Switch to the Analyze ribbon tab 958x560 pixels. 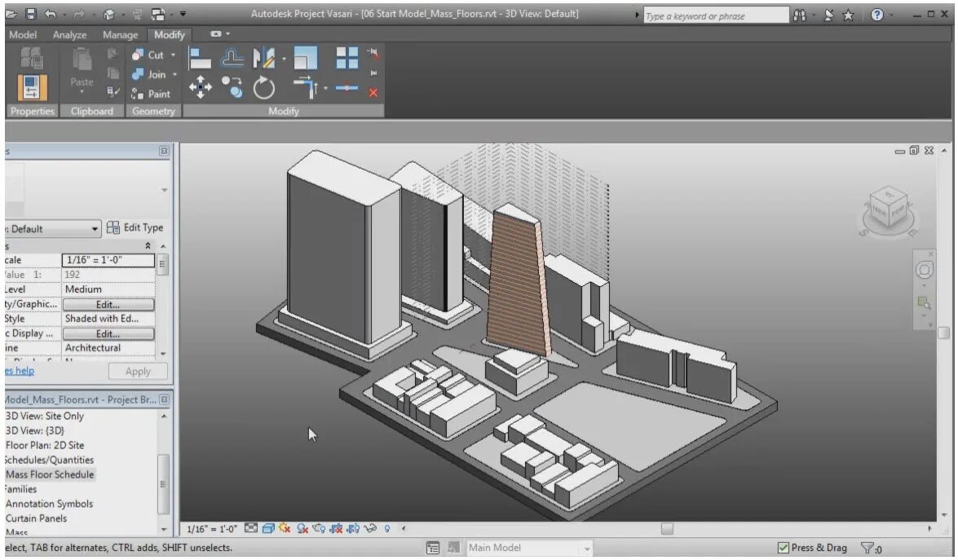(69, 35)
